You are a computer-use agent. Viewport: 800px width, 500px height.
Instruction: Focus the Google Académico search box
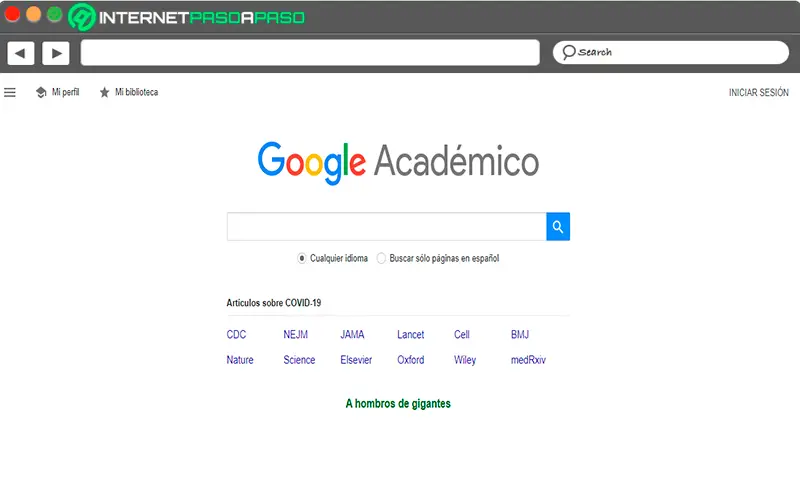click(x=386, y=227)
